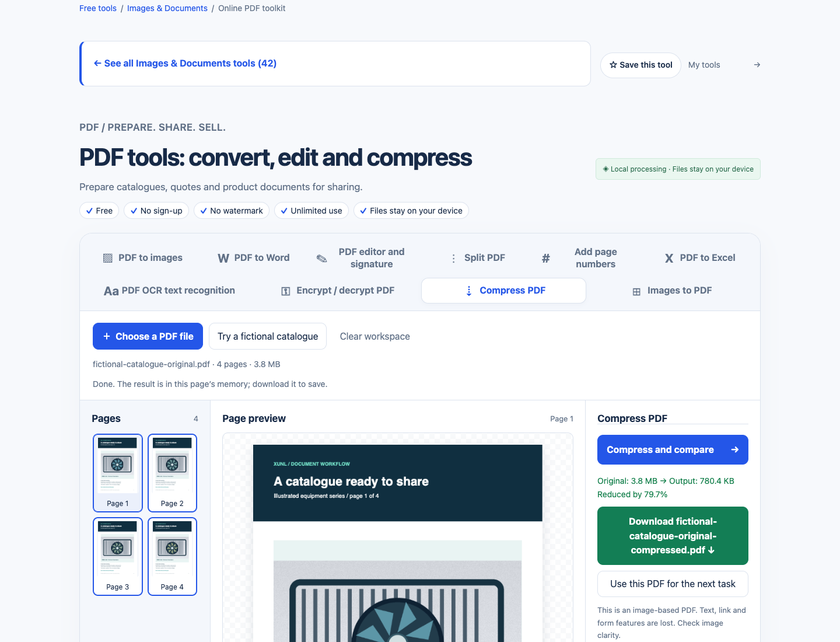Click the file name fictional-catalogue-original.pdf text
This screenshot has height=642, width=840.
coord(151,364)
